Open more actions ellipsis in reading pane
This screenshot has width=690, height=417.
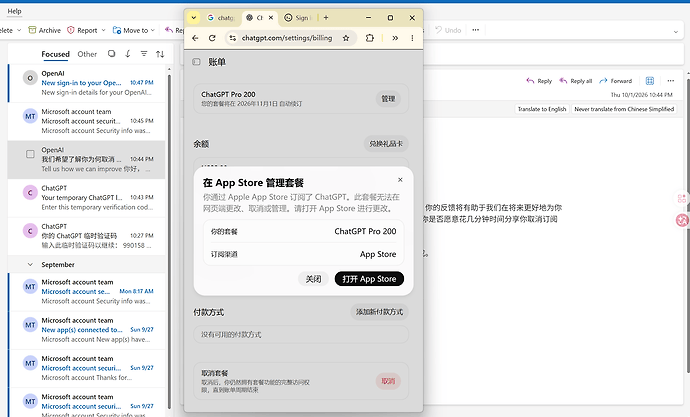click(671, 81)
